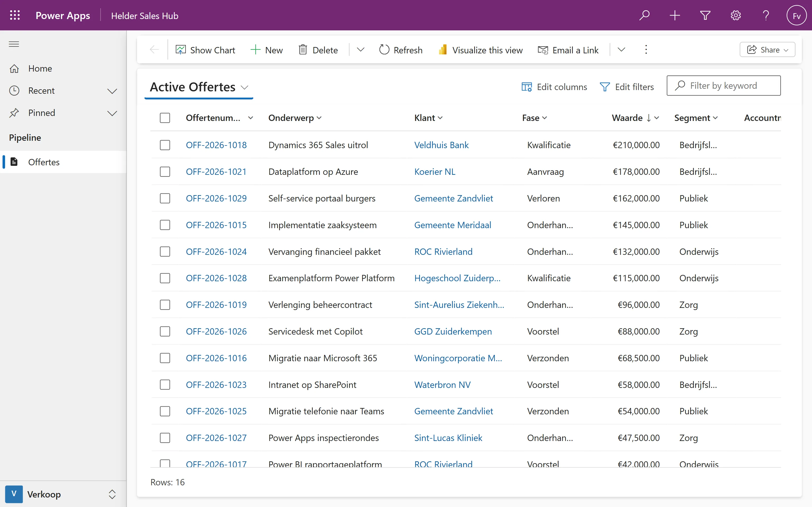Open the Active Offertes view selector
Viewport: 812px width, 507px height.
click(199, 87)
